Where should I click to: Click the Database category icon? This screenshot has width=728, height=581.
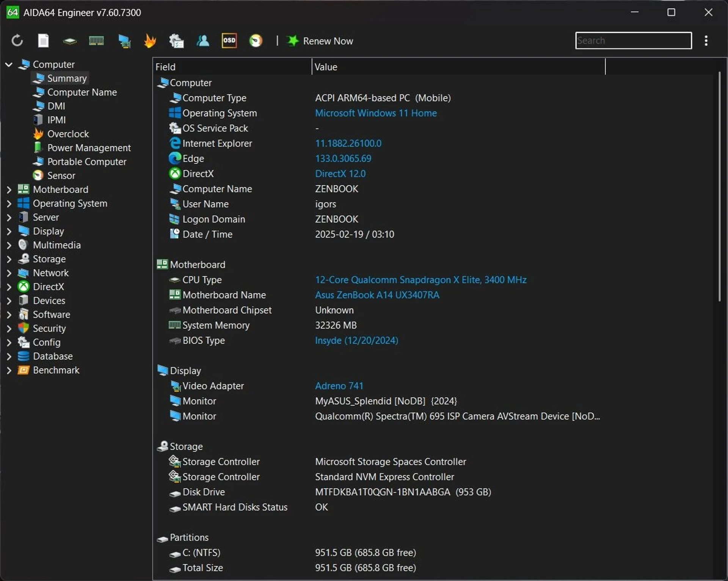tap(24, 356)
